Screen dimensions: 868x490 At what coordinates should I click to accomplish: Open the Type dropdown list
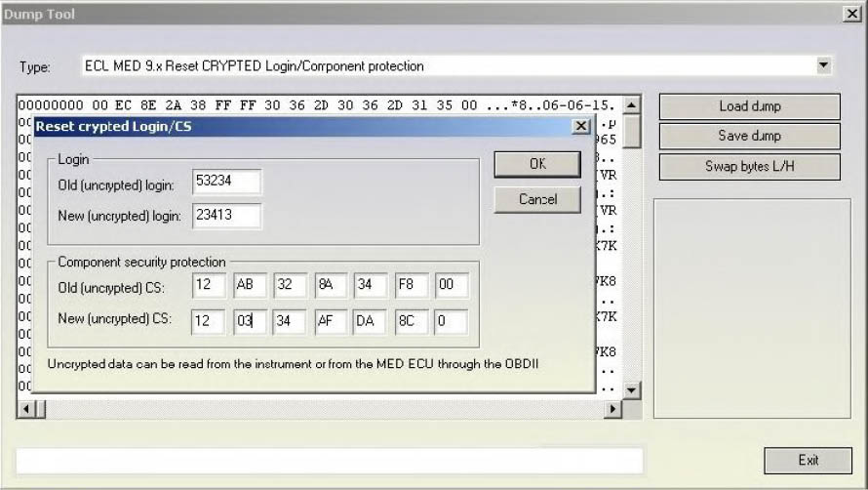point(824,66)
